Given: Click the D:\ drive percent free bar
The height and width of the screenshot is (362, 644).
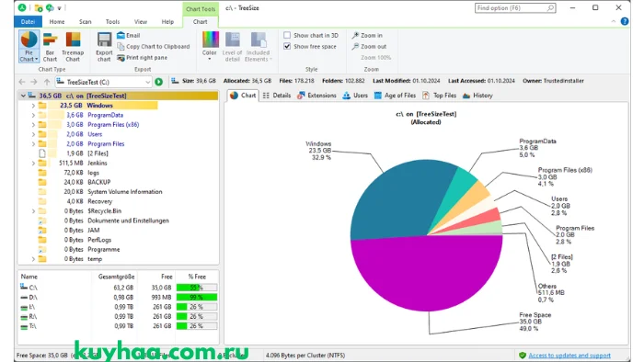Looking at the screenshot, I should [x=197, y=297].
